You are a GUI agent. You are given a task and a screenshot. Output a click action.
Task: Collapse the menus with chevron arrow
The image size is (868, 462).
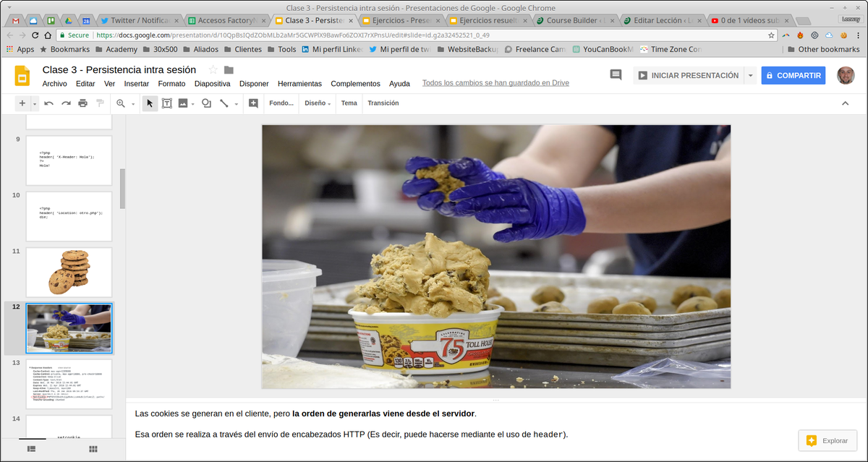[845, 103]
